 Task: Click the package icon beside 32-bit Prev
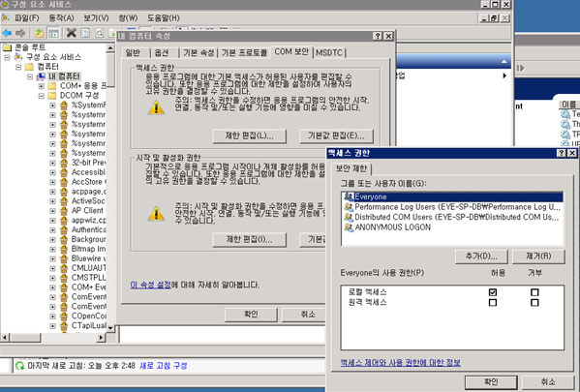64,163
